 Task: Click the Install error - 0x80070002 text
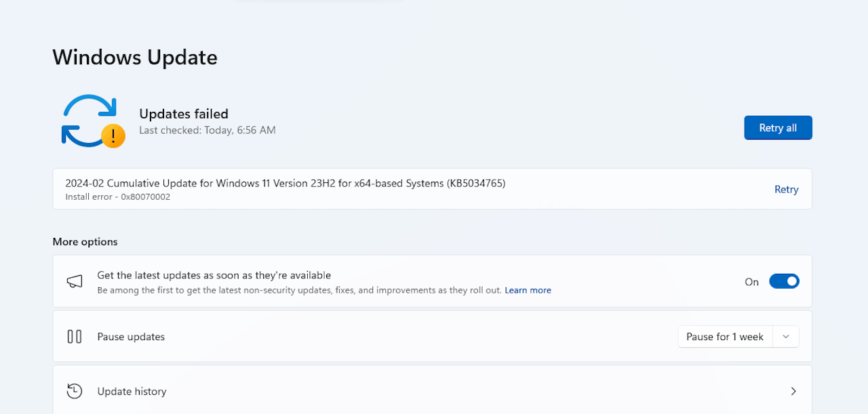tap(118, 197)
